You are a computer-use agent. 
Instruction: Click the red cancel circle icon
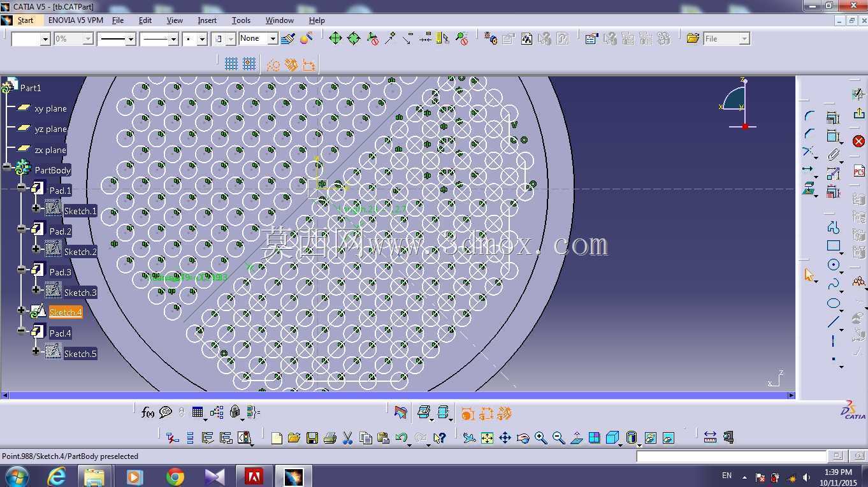coord(858,141)
